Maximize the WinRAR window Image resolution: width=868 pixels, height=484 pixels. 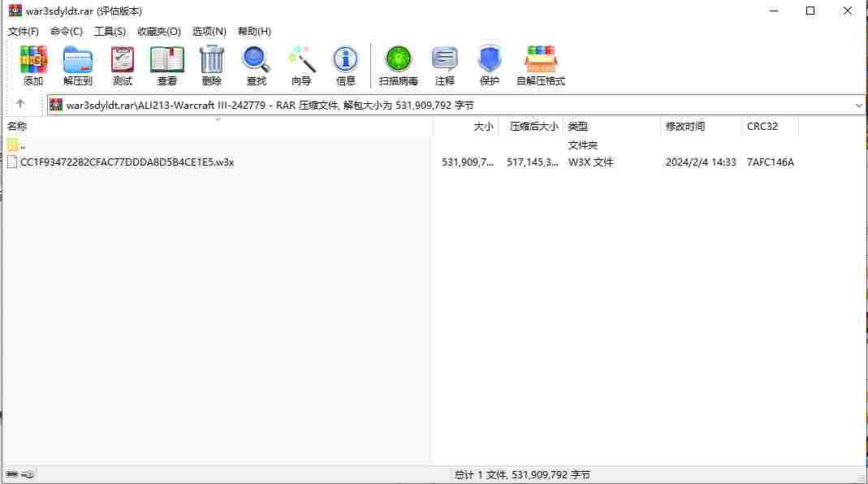point(810,11)
